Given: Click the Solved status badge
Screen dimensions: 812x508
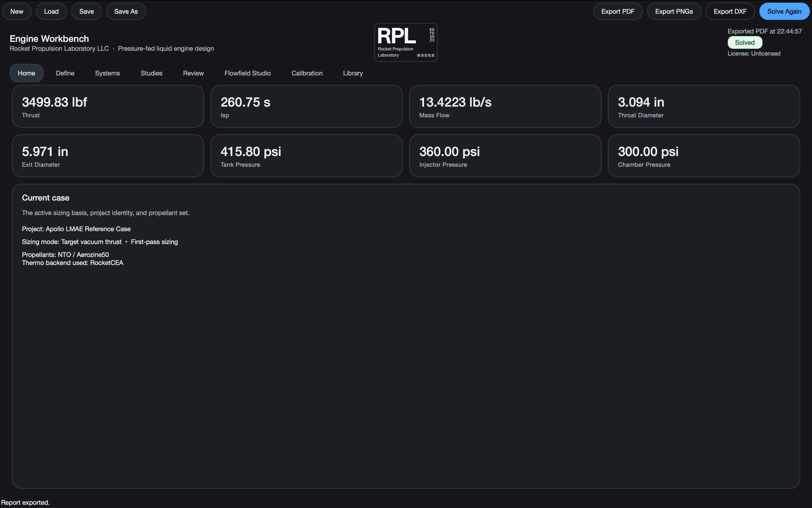Looking at the screenshot, I should 745,43.
